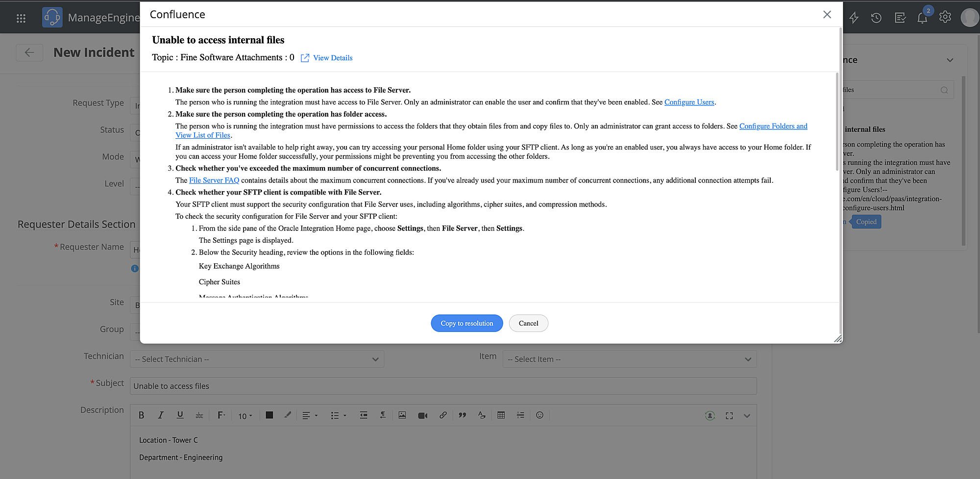Click the Subject input field
The width and height of the screenshot is (980, 479).
443,386
